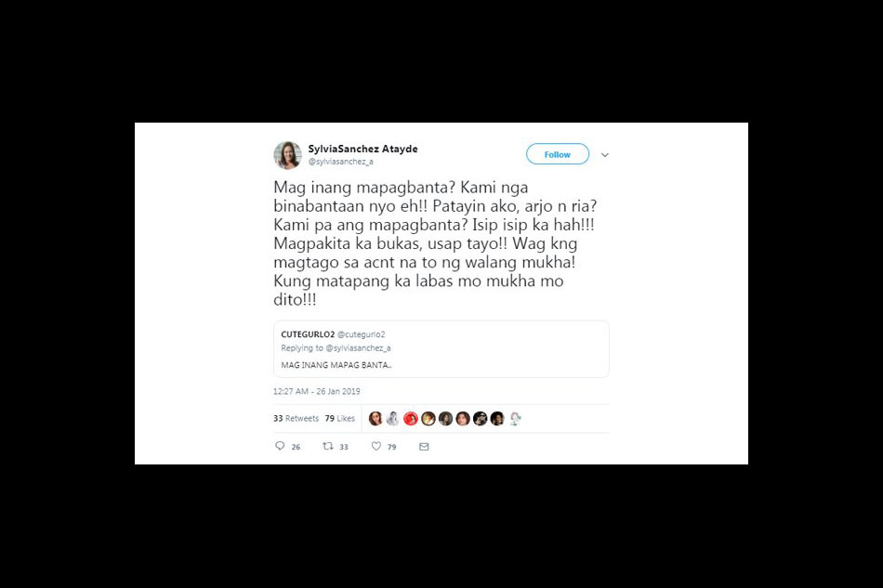
Task: Click the retweet arrows icon
Action: [x=328, y=446]
